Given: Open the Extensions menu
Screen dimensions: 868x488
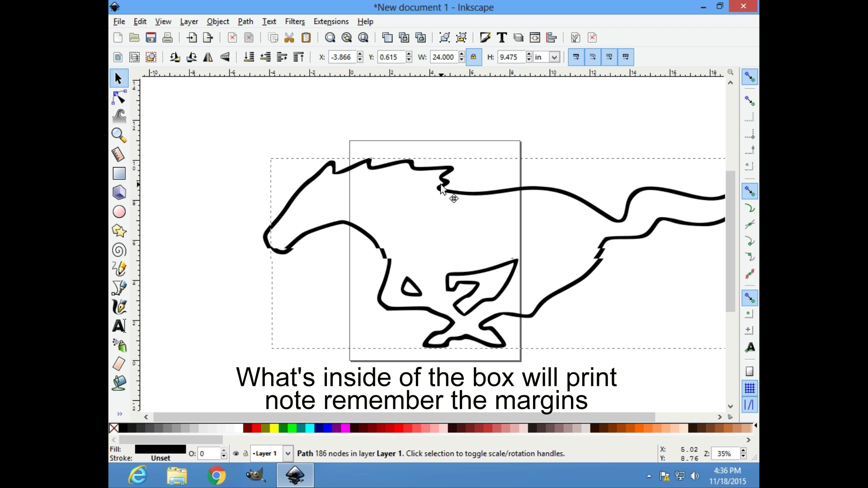Looking at the screenshot, I should (x=331, y=21).
